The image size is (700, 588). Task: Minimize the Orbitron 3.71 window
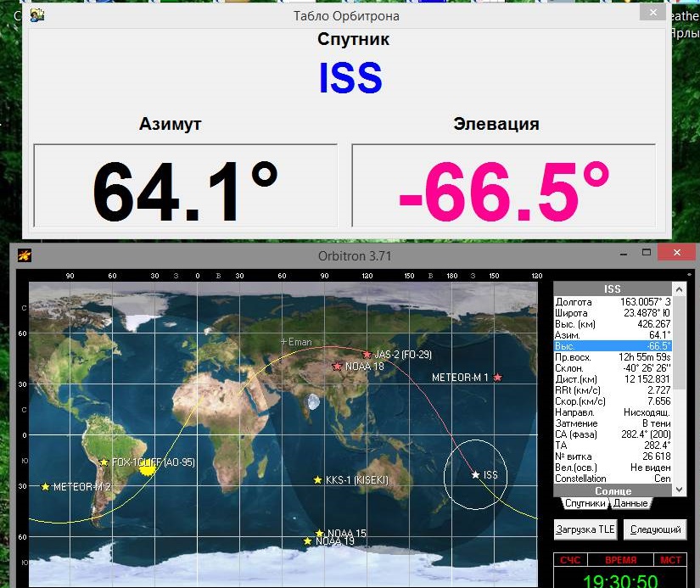[x=624, y=253]
